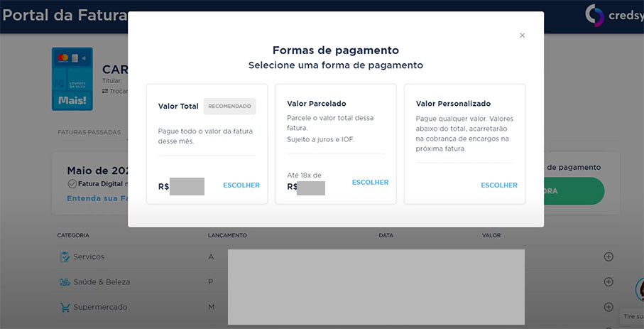Click the RECOMENDADO badge

pyautogui.click(x=229, y=106)
